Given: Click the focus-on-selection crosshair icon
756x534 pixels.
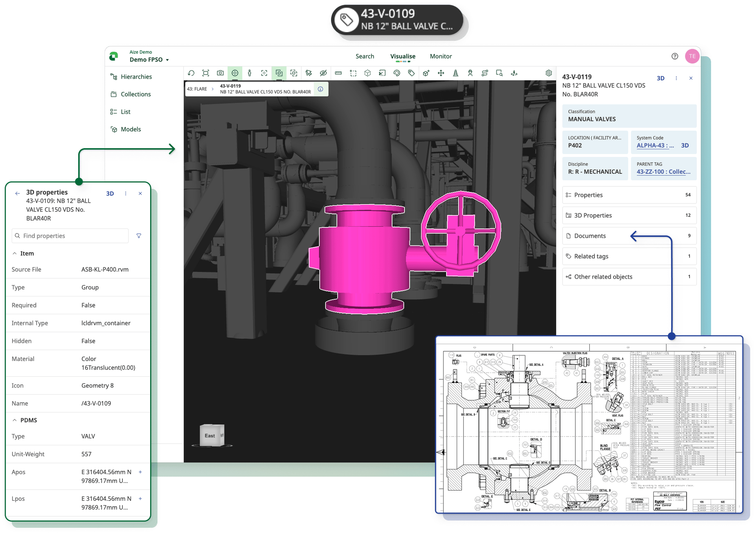Looking at the screenshot, I should pos(264,73).
